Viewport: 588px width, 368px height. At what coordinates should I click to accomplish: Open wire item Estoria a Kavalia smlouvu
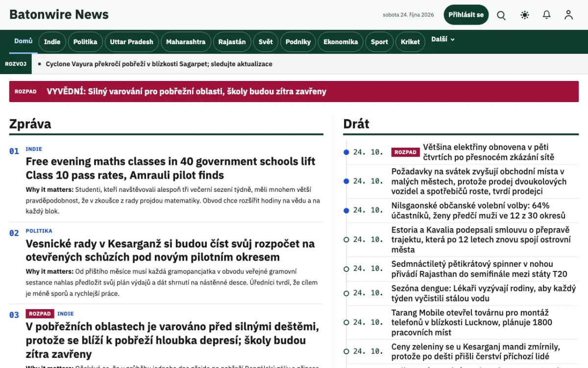[x=481, y=239]
